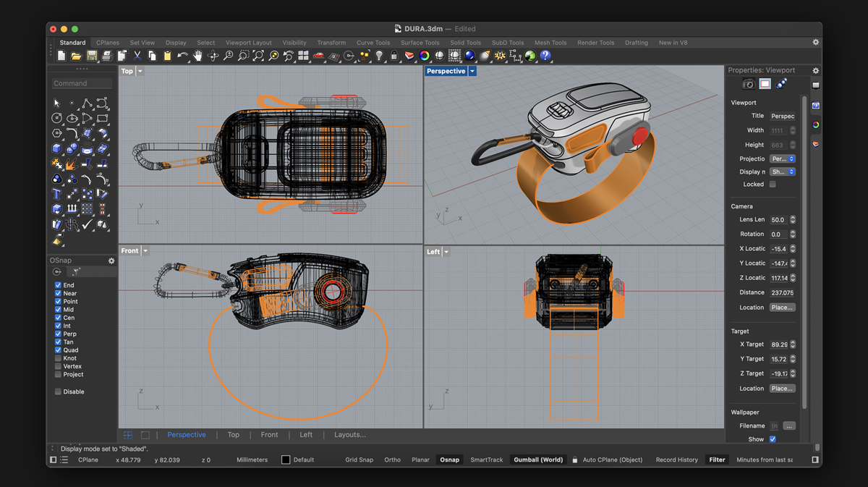Toggle the Mid osnap checkbox
This screenshot has height=487, width=868.
(x=58, y=310)
